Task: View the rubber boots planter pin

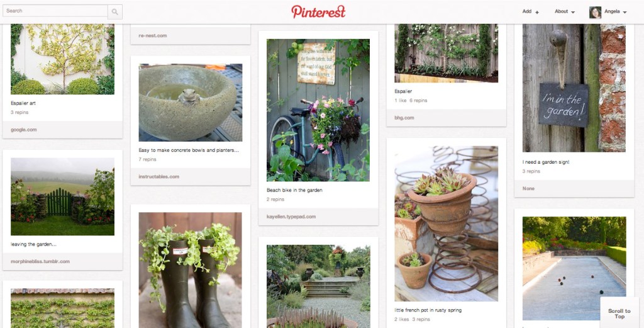Action: coord(191,270)
